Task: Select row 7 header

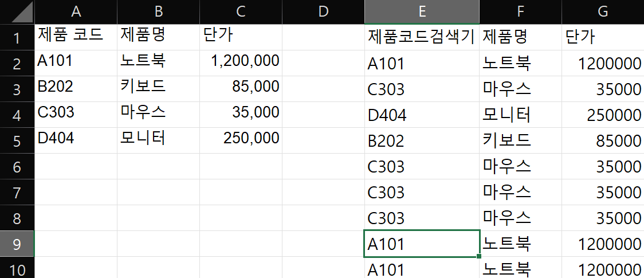Action: coord(17,193)
